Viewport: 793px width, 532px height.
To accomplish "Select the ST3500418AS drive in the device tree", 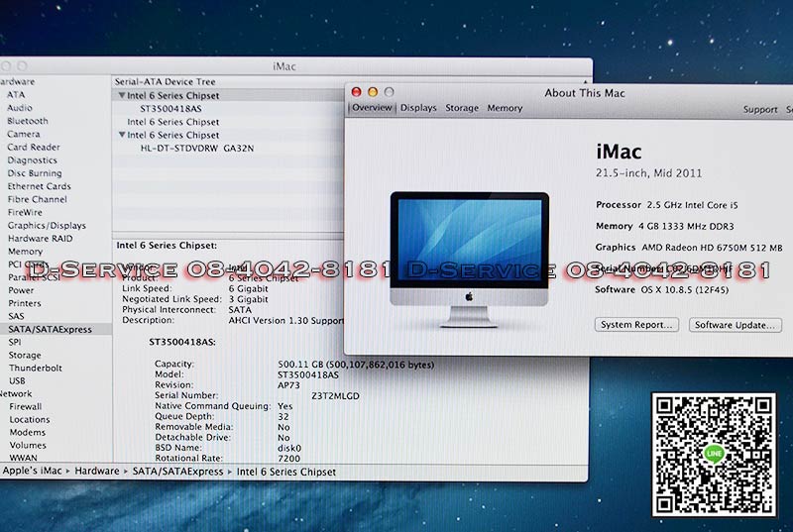I will 170,109.
